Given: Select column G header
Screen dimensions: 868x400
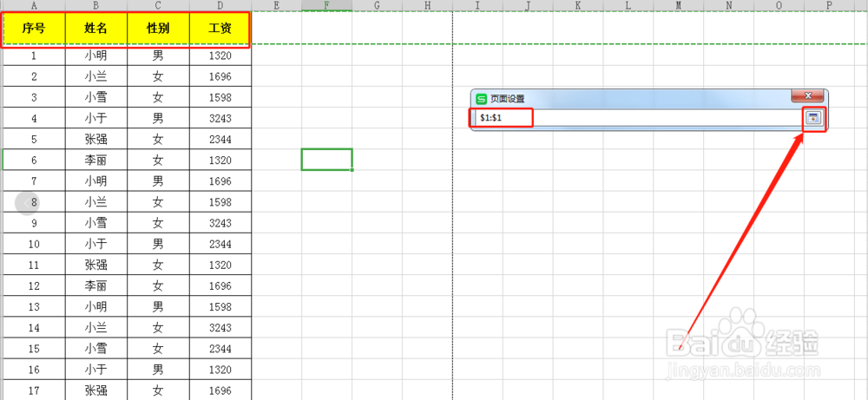Looking at the screenshot, I should click(x=377, y=5).
